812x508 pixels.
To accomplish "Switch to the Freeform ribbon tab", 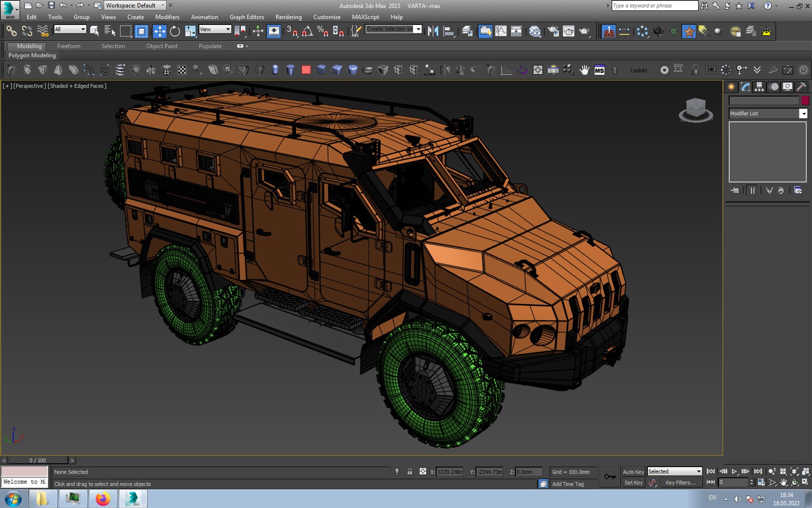I will click(x=69, y=46).
